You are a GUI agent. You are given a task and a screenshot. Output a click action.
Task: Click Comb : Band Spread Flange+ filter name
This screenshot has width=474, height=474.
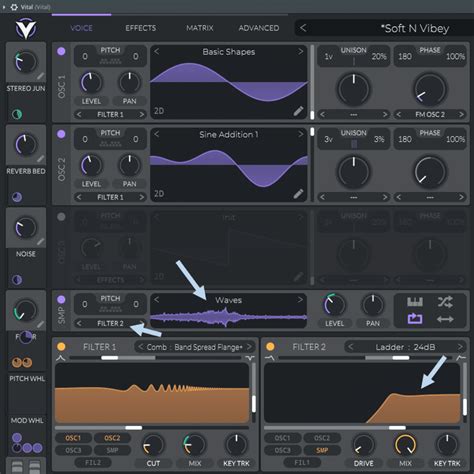click(195, 347)
